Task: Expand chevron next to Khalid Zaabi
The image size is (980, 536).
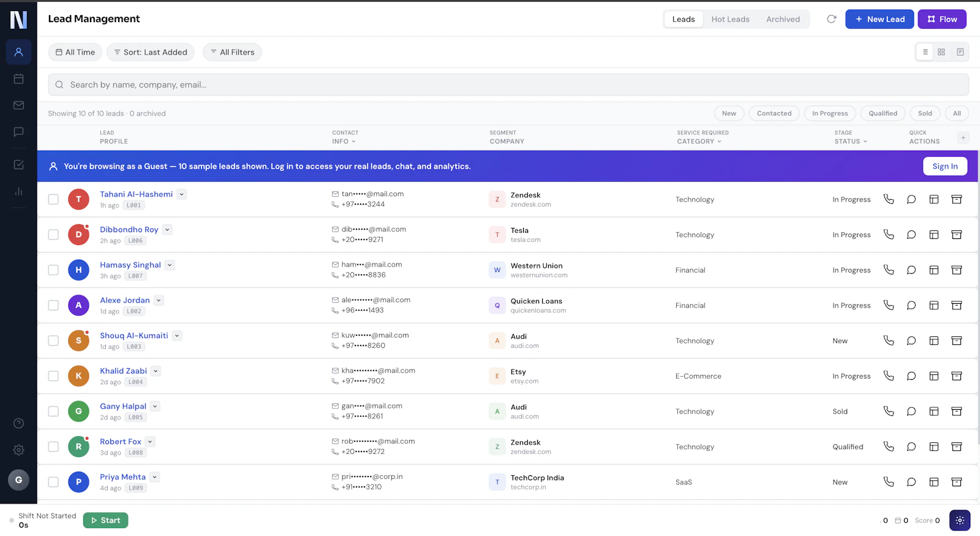Action: click(x=156, y=371)
